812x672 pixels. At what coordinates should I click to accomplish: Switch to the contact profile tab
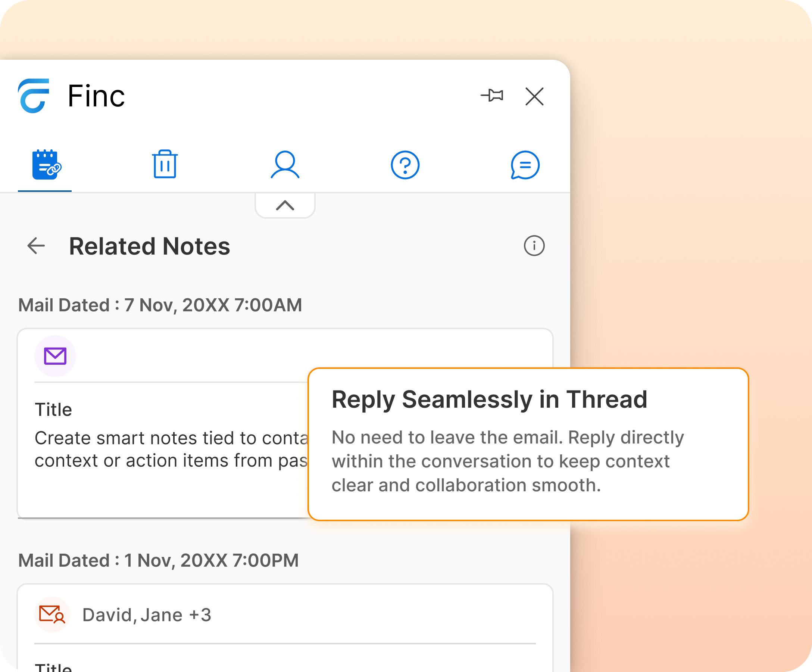click(285, 165)
